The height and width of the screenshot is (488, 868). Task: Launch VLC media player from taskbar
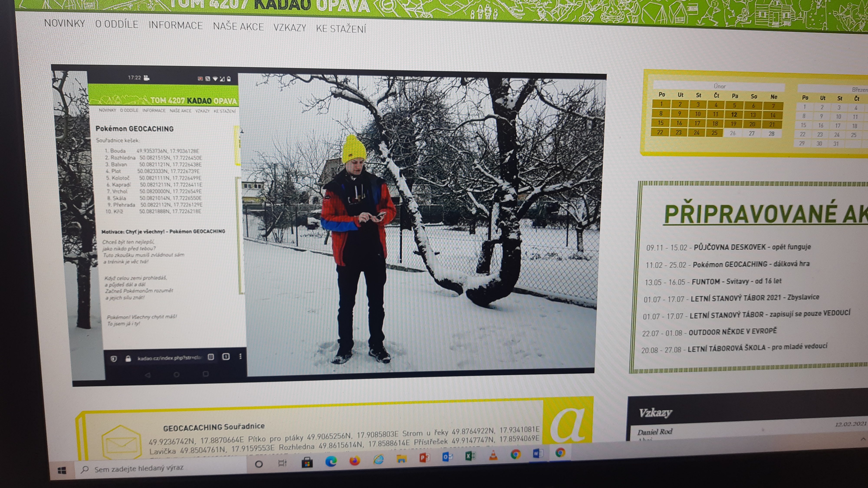click(x=493, y=455)
